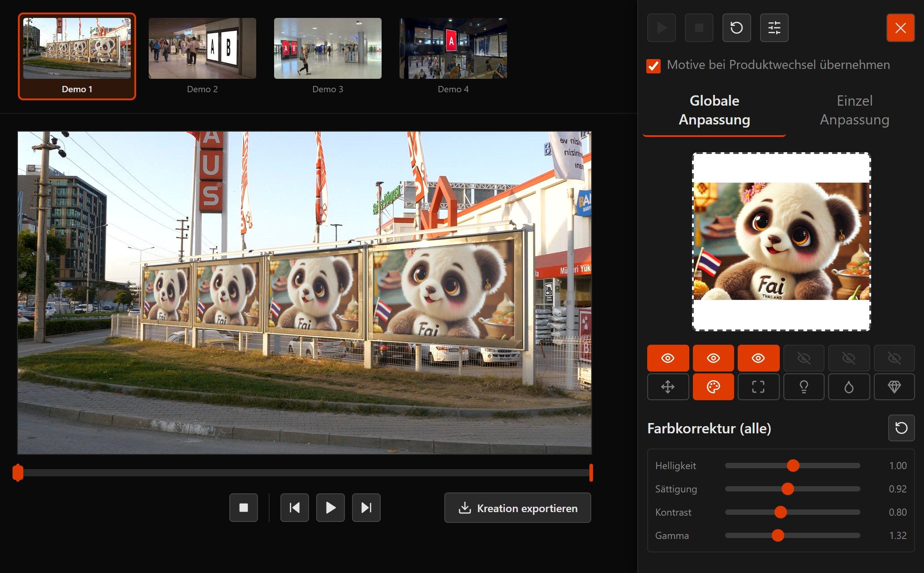Click the play icon in the top panel toolbar
This screenshot has width=924, height=573.
[662, 28]
